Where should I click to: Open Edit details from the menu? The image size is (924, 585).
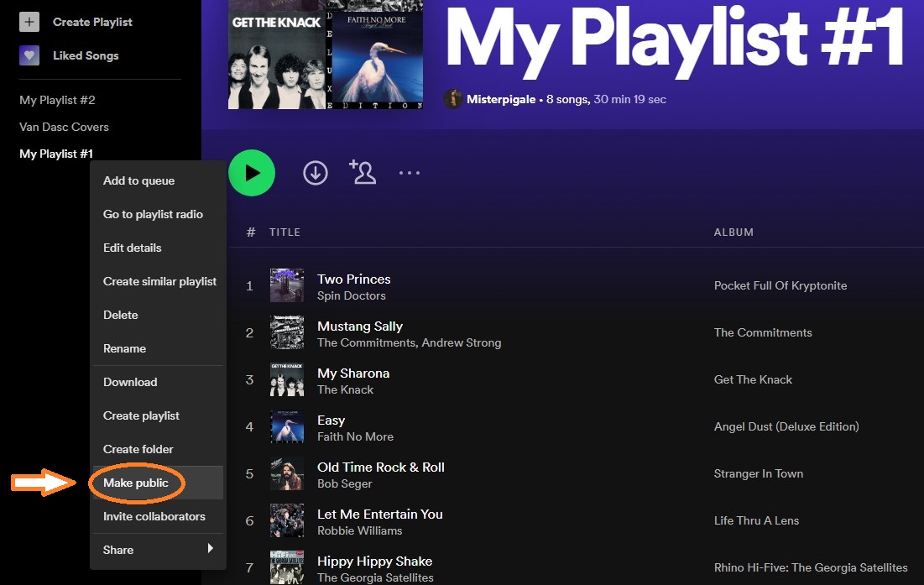tap(132, 248)
